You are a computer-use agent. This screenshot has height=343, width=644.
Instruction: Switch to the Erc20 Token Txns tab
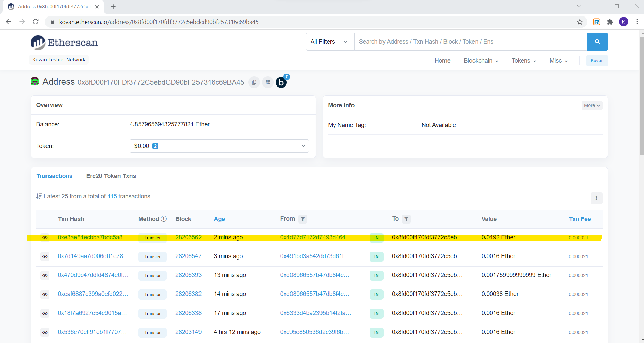pos(111,176)
